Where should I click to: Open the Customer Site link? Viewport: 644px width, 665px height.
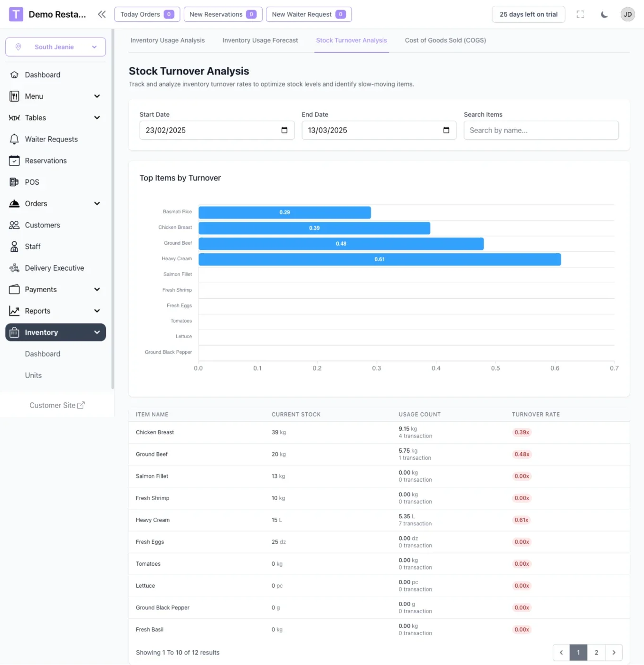pyautogui.click(x=57, y=405)
